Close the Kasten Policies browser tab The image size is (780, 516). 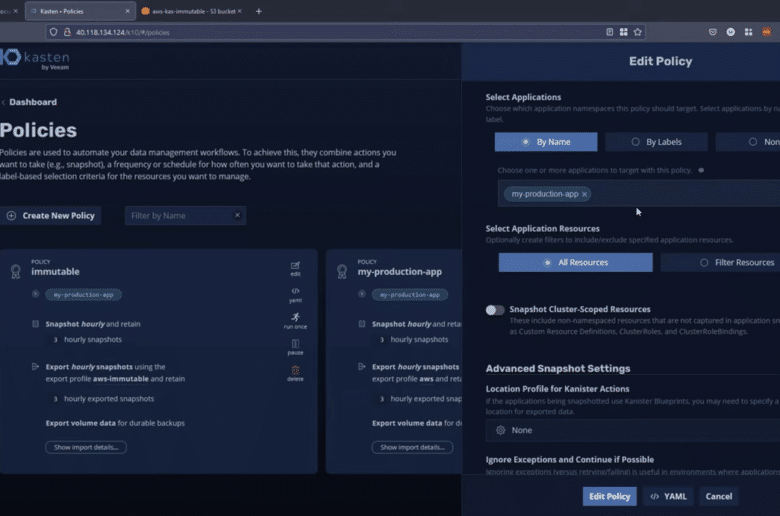point(127,11)
